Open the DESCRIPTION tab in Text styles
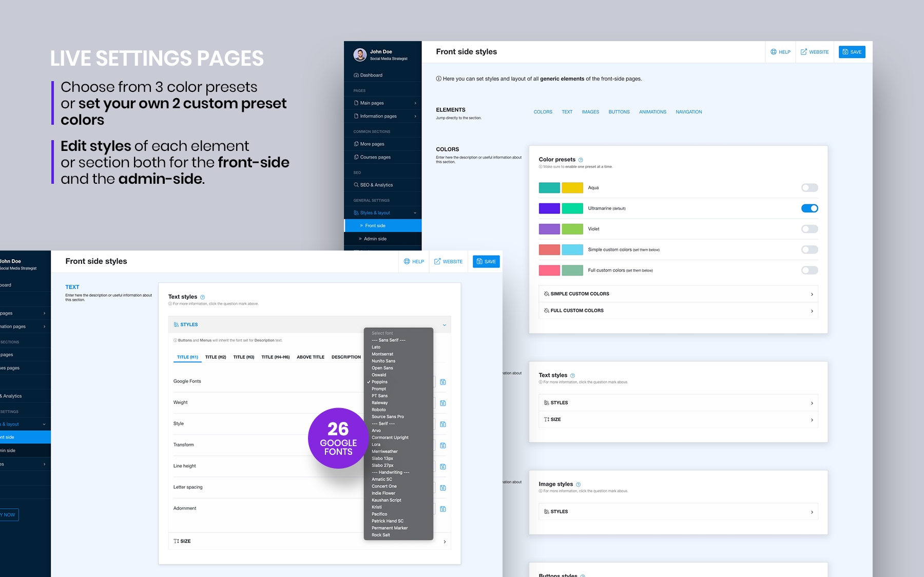This screenshot has width=924, height=577. (x=346, y=357)
